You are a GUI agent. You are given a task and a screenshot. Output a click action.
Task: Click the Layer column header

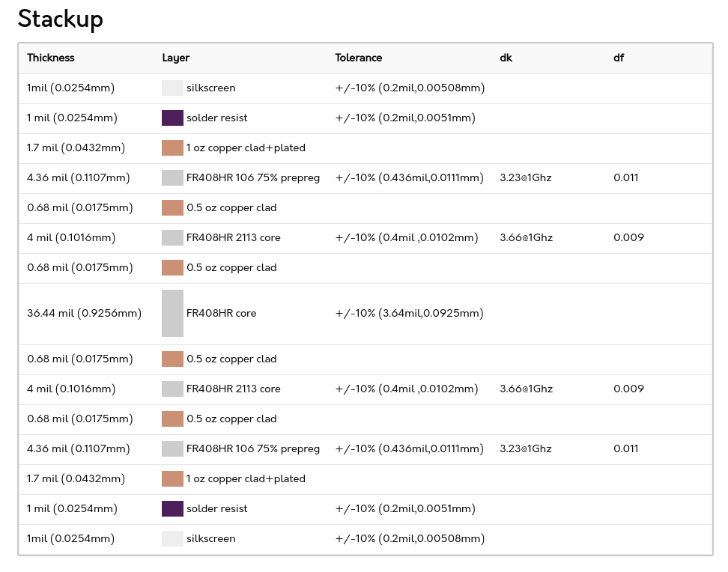(175, 58)
